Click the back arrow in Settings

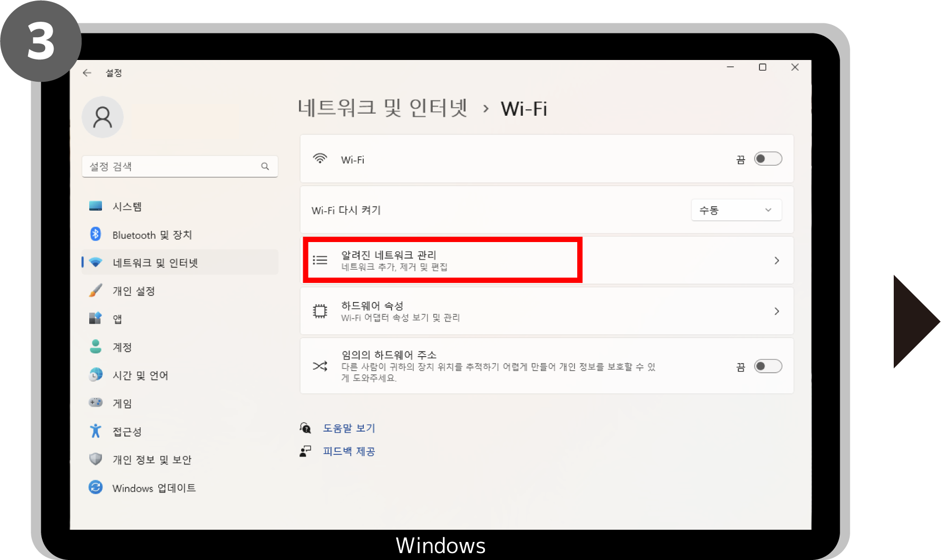click(x=87, y=73)
